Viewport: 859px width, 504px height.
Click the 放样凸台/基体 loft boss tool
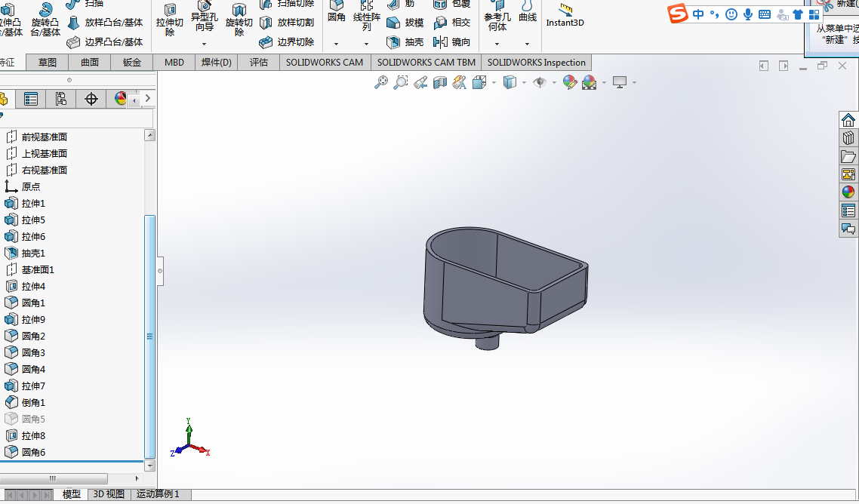coord(105,23)
